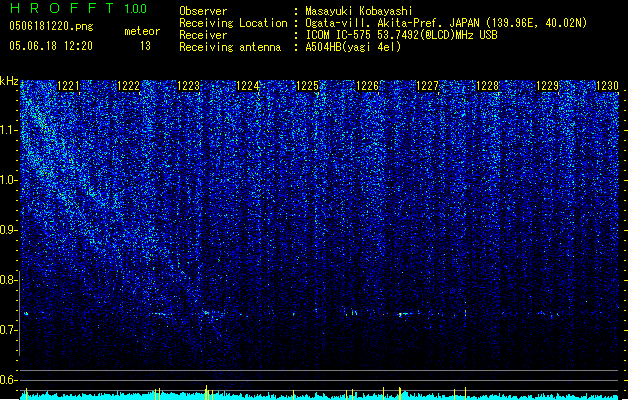Click the 1.1 kHz axis label

(x=9, y=130)
